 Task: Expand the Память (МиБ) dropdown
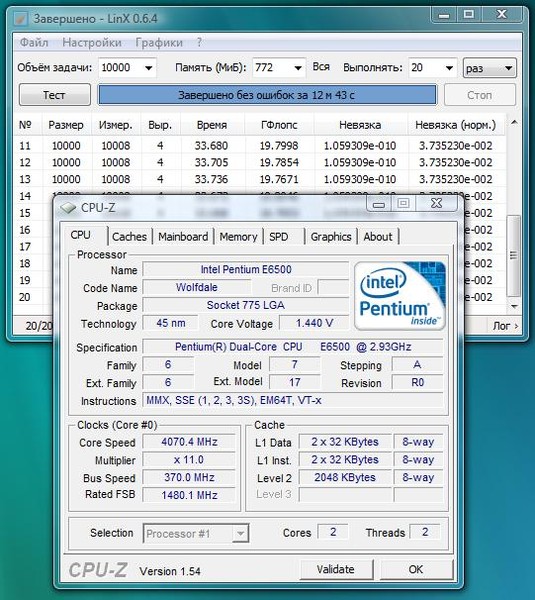298,68
